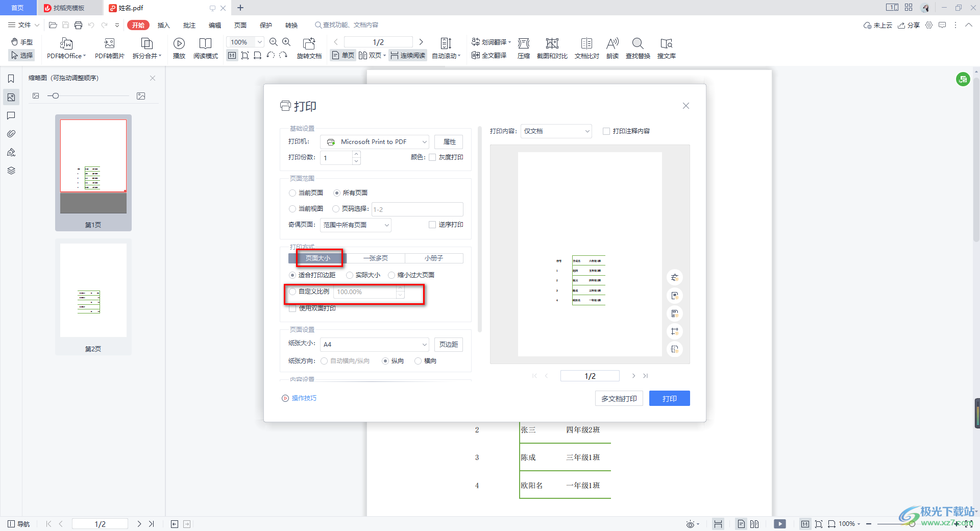The image size is (980, 531).
Task: Open the 拆分合并 tool
Action: click(147, 49)
